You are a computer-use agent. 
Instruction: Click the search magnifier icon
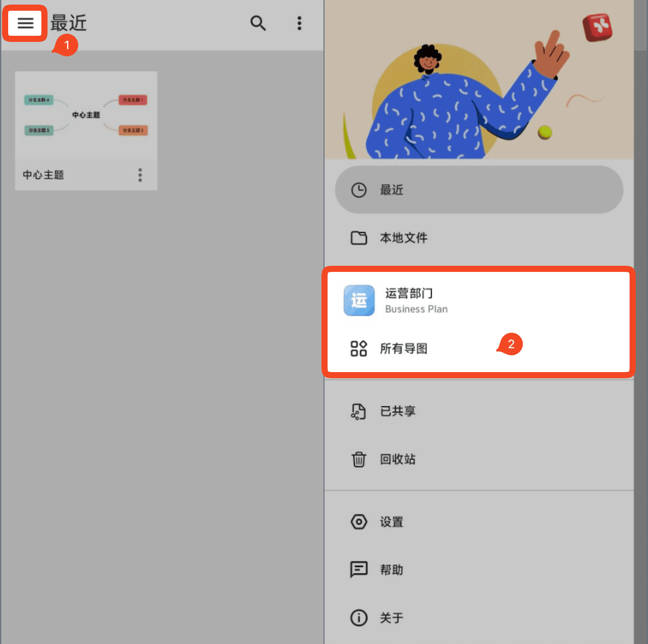(x=258, y=23)
